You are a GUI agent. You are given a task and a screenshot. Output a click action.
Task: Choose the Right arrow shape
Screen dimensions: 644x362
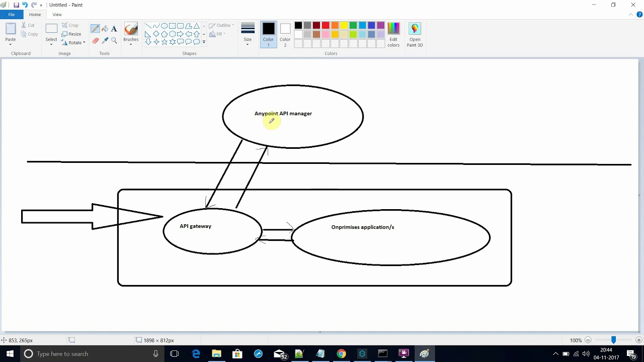coord(180,34)
